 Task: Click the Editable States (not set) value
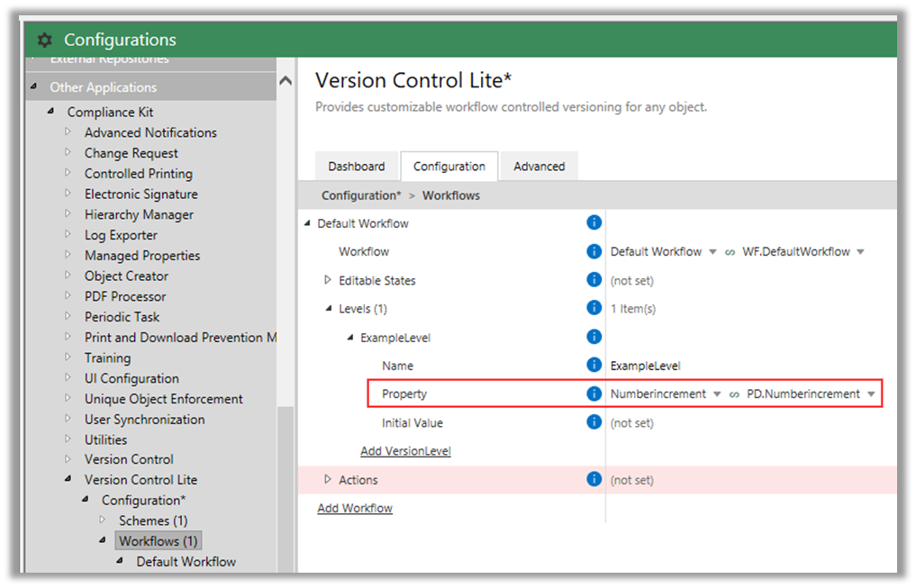(x=632, y=281)
